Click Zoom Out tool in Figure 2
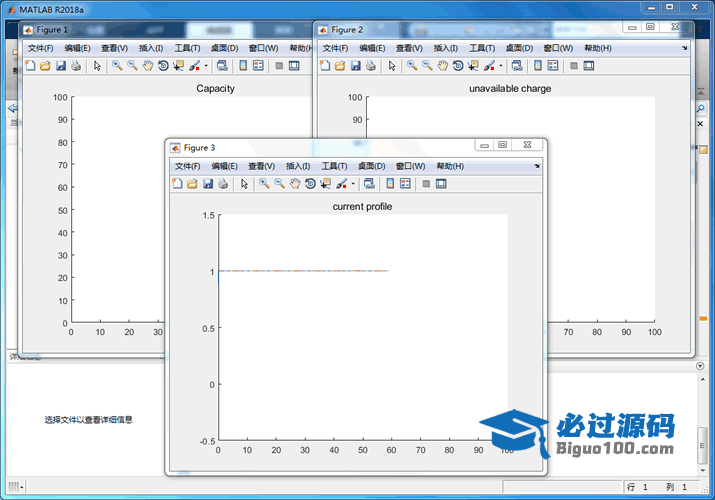This screenshot has width=715, height=500. (427, 66)
